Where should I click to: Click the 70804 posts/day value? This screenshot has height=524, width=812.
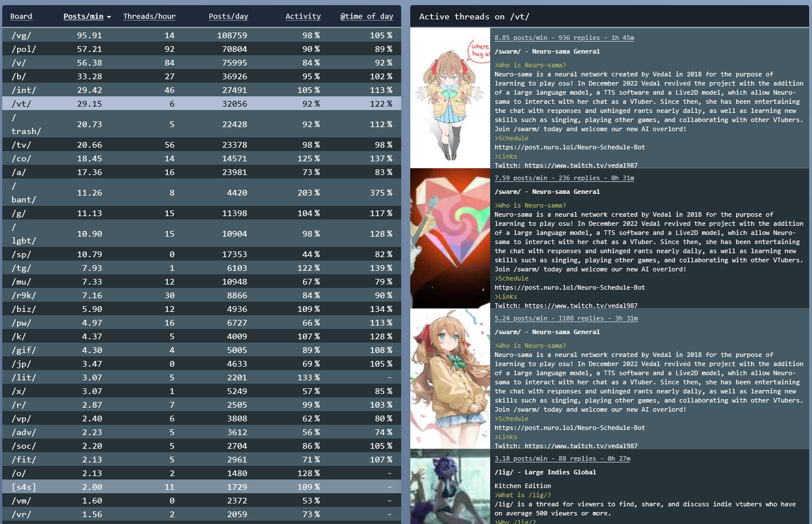(235, 49)
